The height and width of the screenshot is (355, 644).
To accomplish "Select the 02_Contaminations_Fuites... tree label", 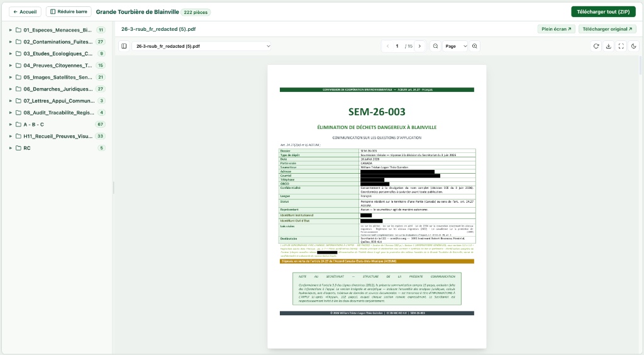I will tap(58, 42).
